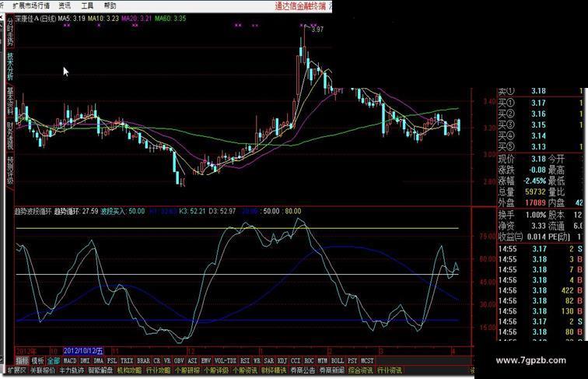
Task: Open the 工具 menu
Action: pyautogui.click(x=87, y=5)
